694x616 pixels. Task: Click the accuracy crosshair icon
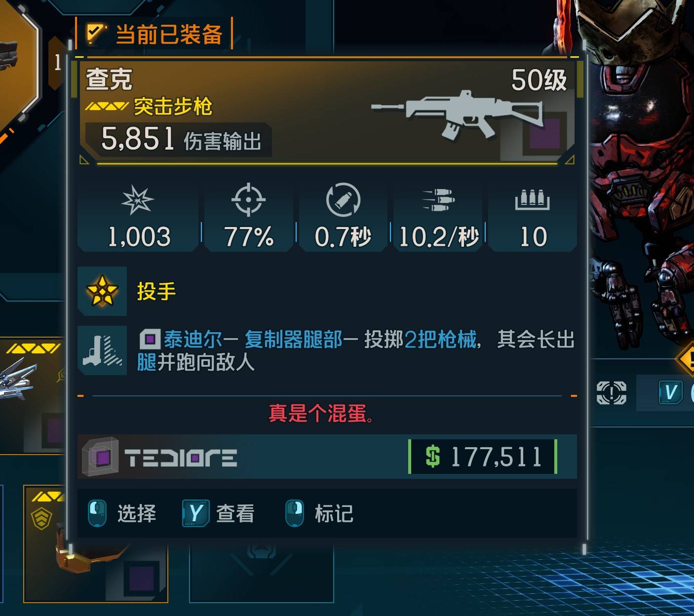click(x=248, y=199)
